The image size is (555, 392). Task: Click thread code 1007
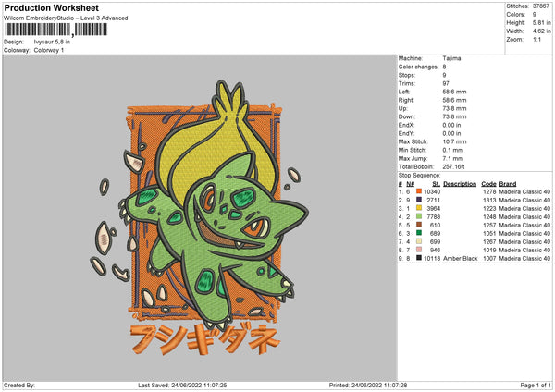(x=489, y=259)
